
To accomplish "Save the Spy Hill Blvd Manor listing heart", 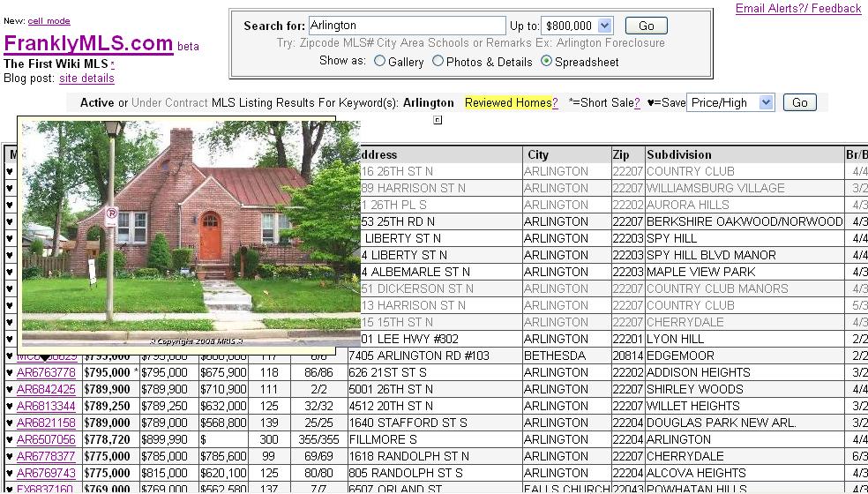I will (x=10, y=255).
